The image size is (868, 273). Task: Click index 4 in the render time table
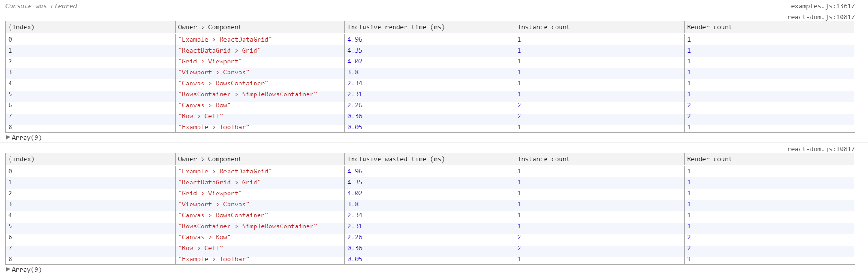click(10, 83)
